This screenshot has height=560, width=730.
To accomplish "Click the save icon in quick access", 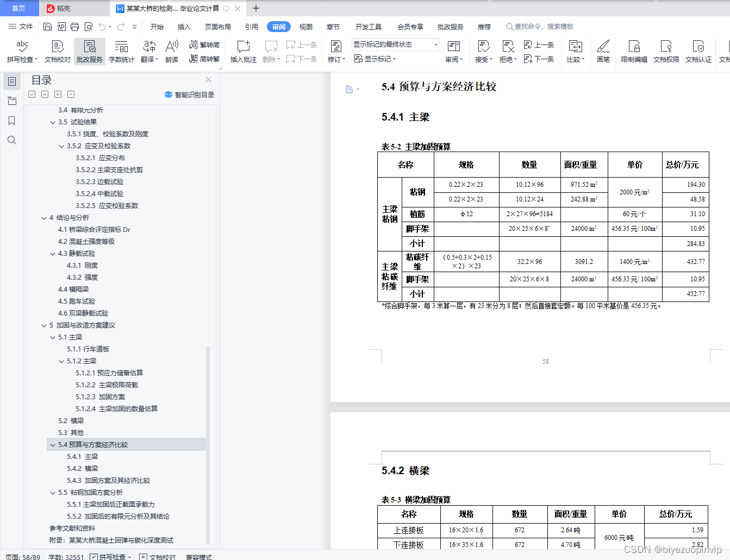I will pos(47,27).
